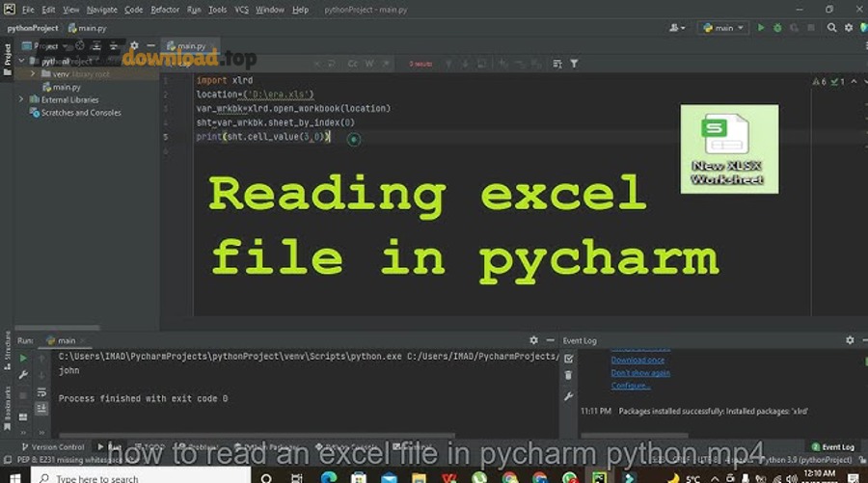Open the Window menu
Image resolution: width=868 pixels, height=483 pixels.
(270, 10)
